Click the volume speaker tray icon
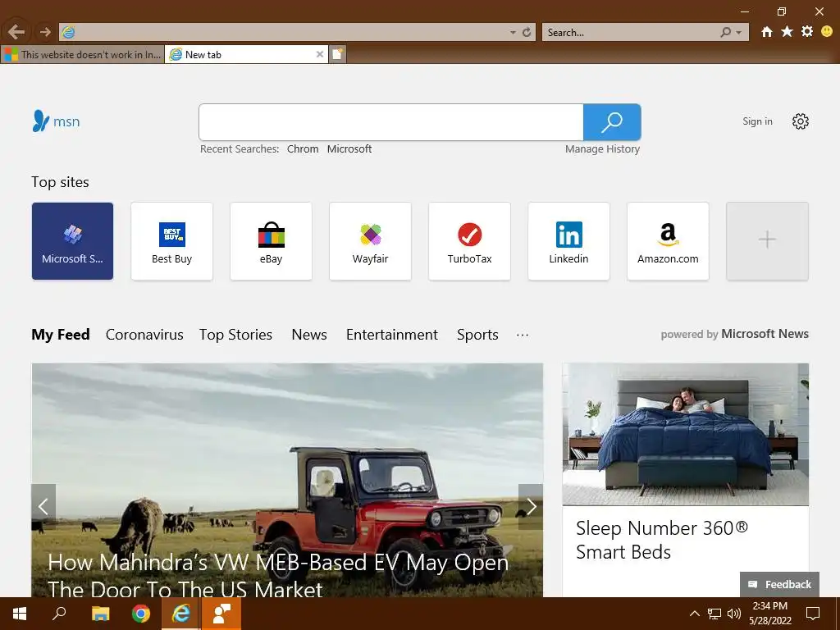 pos(734,614)
